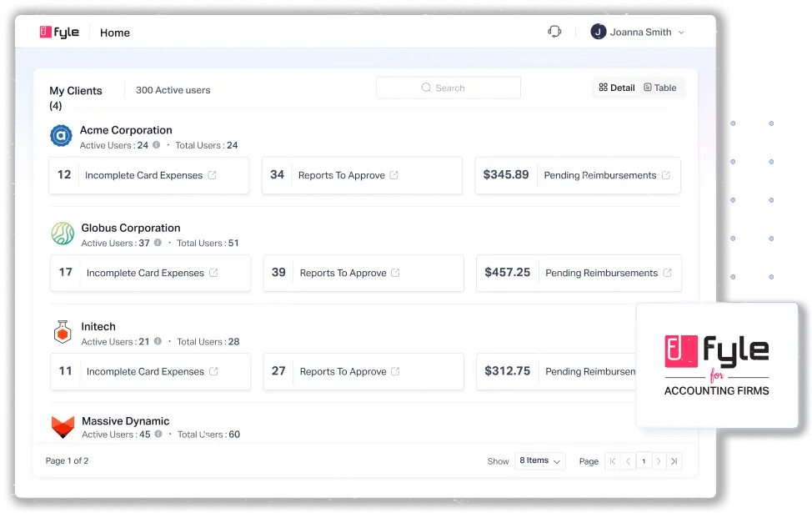This screenshot has width=812, height=513.
Task: Open Acme's Incomplete Card Expenses external link icon
Action: [x=212, y=175]
